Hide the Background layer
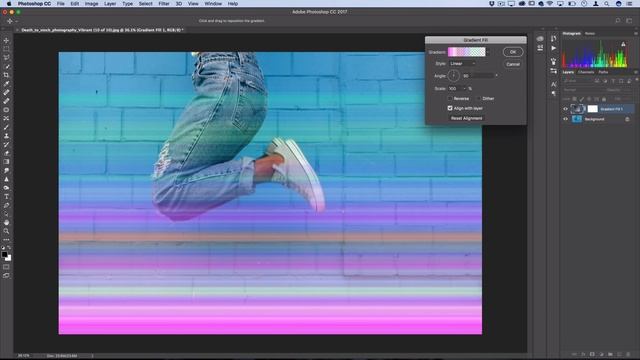 565,119
